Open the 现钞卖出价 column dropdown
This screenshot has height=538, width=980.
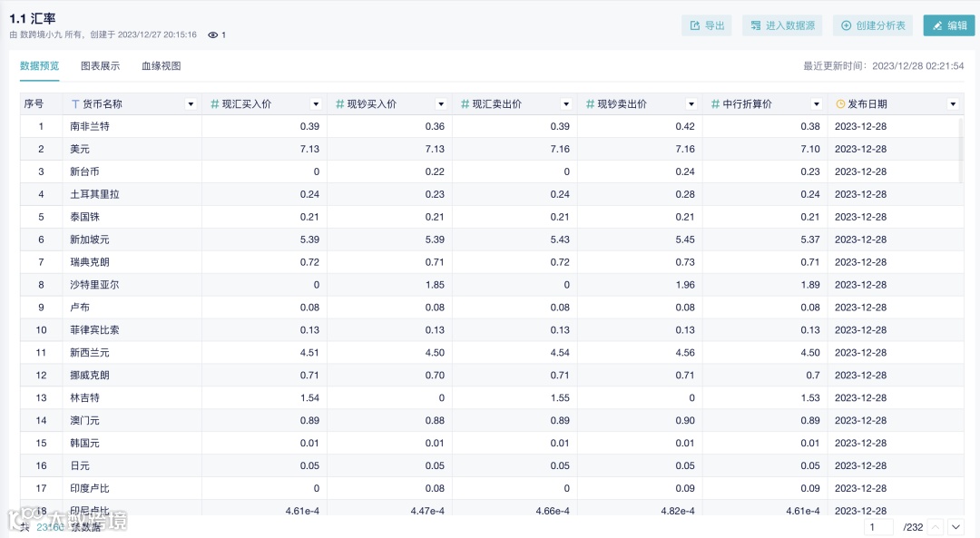tap(691, 103)
